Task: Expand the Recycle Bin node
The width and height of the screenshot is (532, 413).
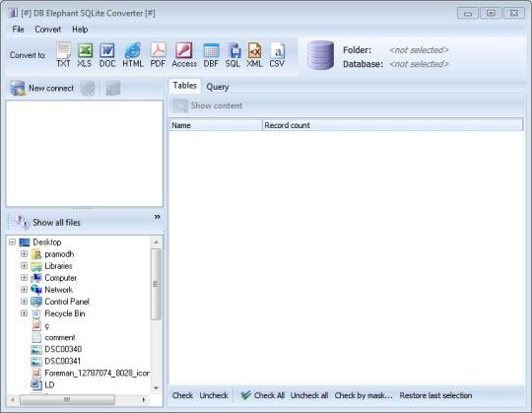Action: coord(24,313)
